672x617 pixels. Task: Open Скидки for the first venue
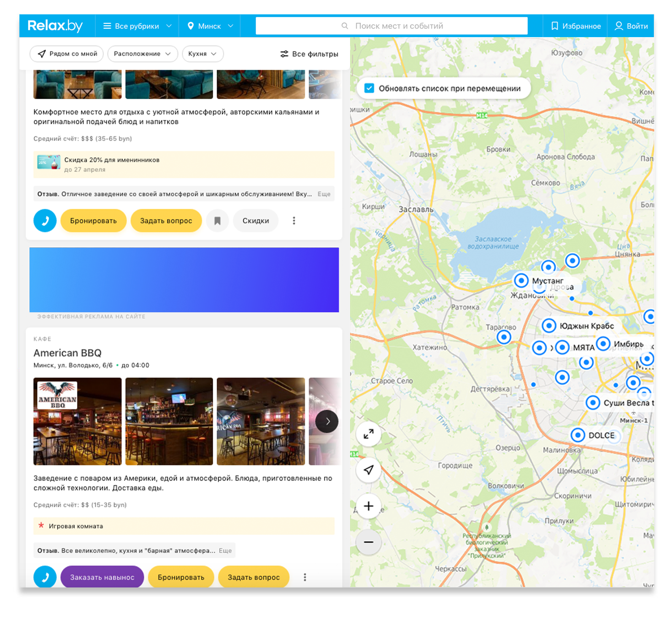[256, 221]
